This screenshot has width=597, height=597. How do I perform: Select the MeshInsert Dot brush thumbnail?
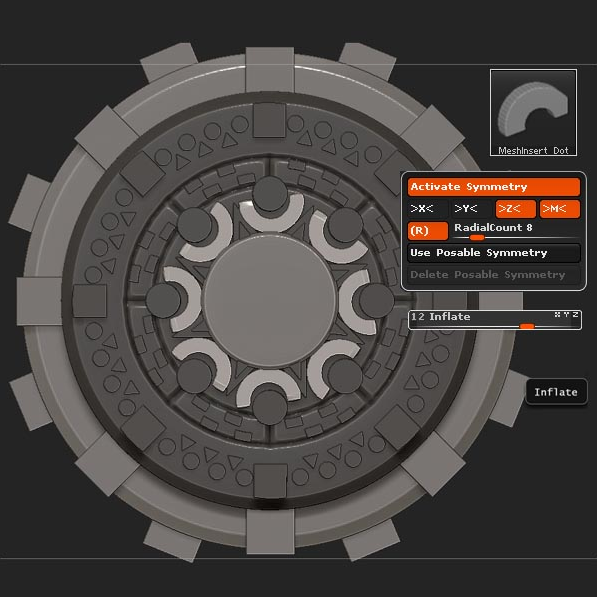533,113
